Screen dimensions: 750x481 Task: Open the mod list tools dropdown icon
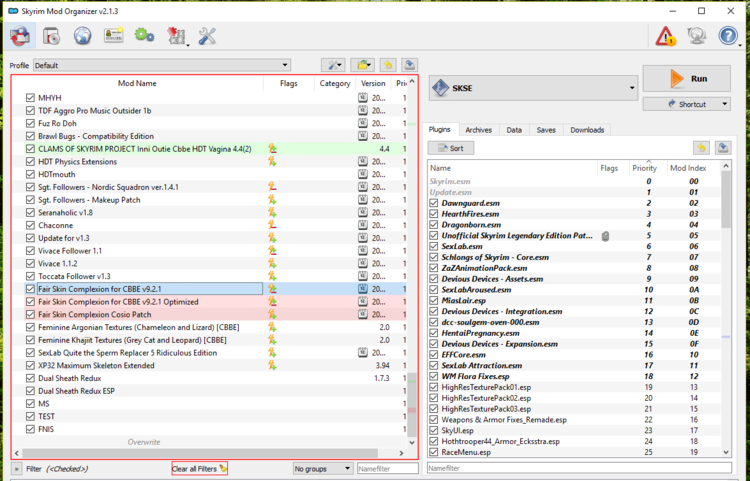tap(333, 65)
